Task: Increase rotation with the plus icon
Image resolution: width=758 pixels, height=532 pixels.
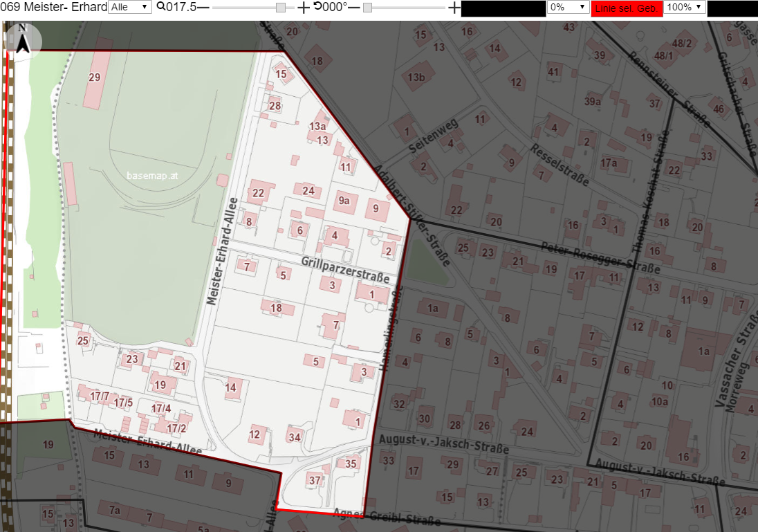Action: 454,7
